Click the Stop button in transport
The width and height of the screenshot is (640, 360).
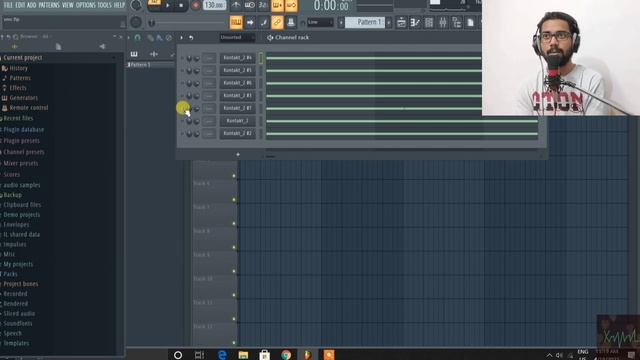pyautogui.click(x=181, y=5)
